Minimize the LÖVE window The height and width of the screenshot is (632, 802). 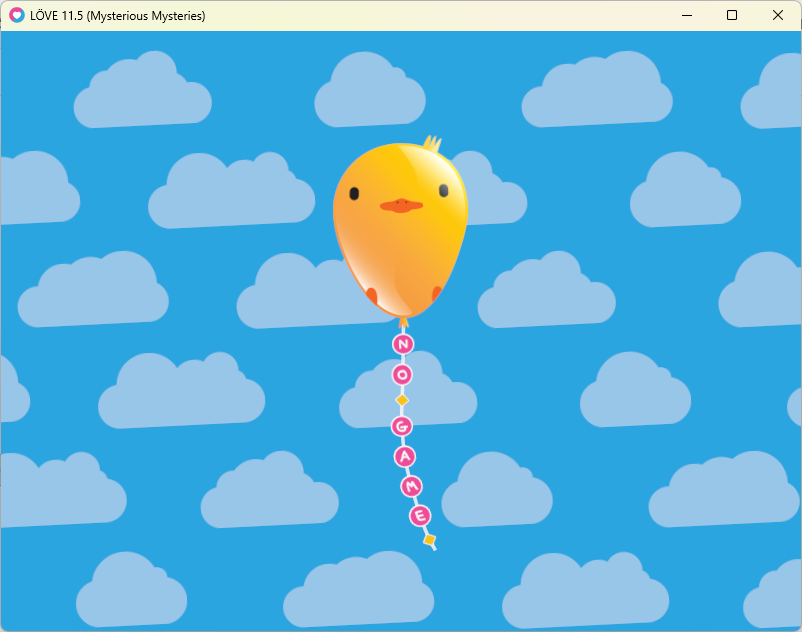pyautogui.click(x=686, y=15)
